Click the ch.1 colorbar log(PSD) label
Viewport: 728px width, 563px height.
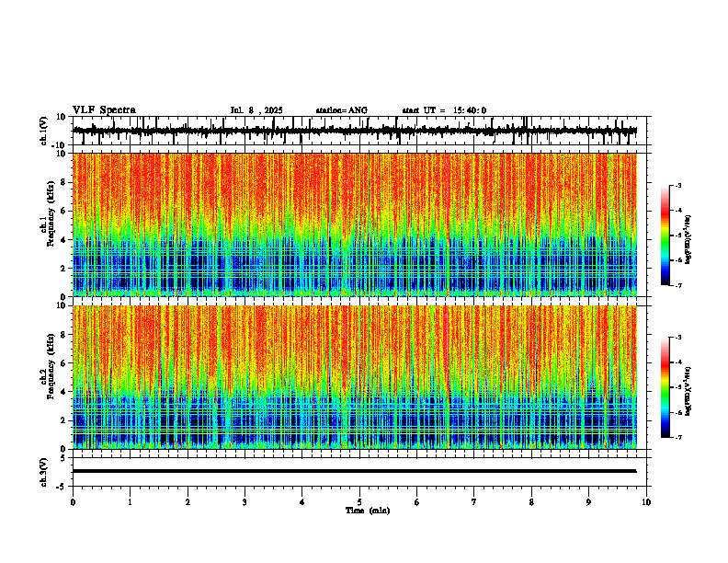[688, 239]
